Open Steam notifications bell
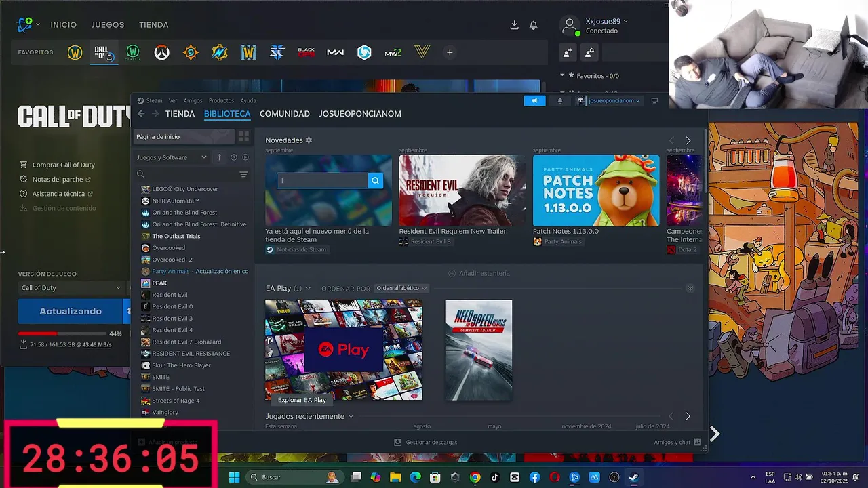 click(x=560, y=101)
